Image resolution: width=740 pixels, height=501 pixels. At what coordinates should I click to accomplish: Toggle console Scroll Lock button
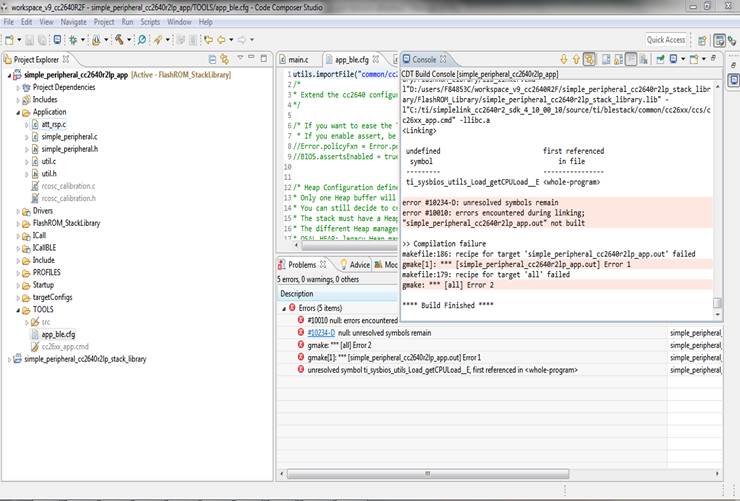click(x=618, y=59)
